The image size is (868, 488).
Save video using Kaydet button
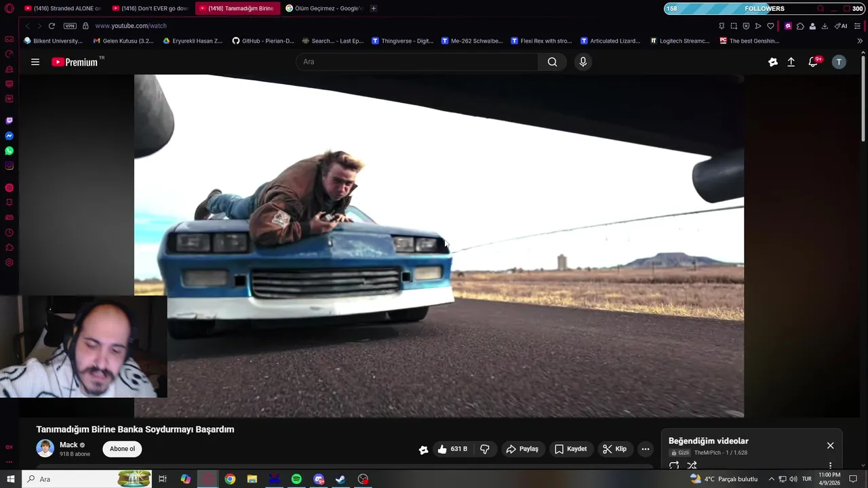click(570, 449)
